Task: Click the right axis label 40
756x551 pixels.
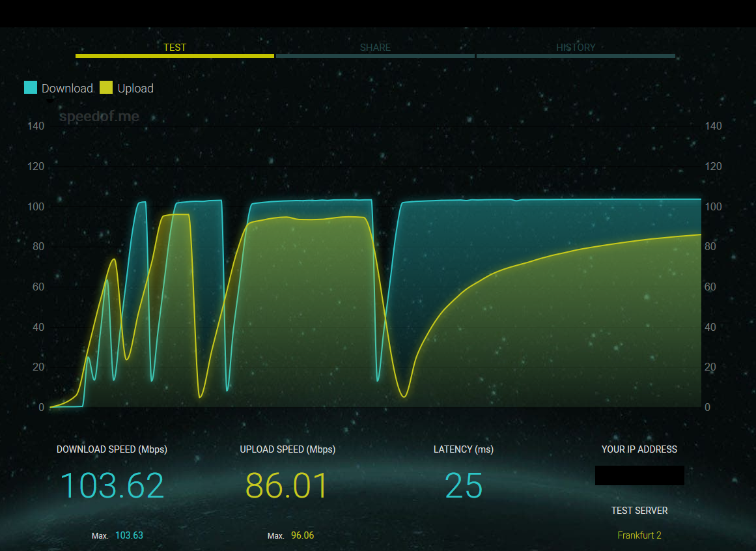Action: pos(710,328)
